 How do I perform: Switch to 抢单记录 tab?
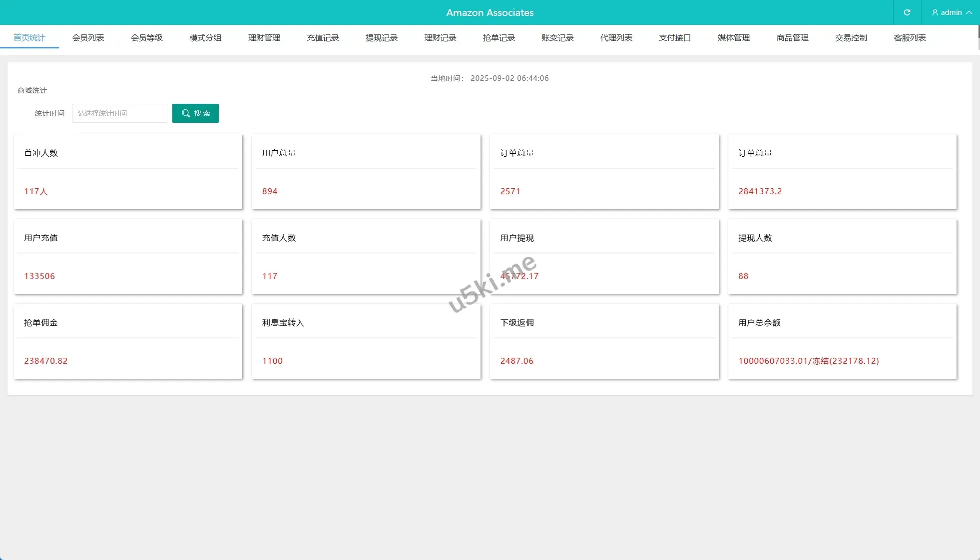pos(499,38)
